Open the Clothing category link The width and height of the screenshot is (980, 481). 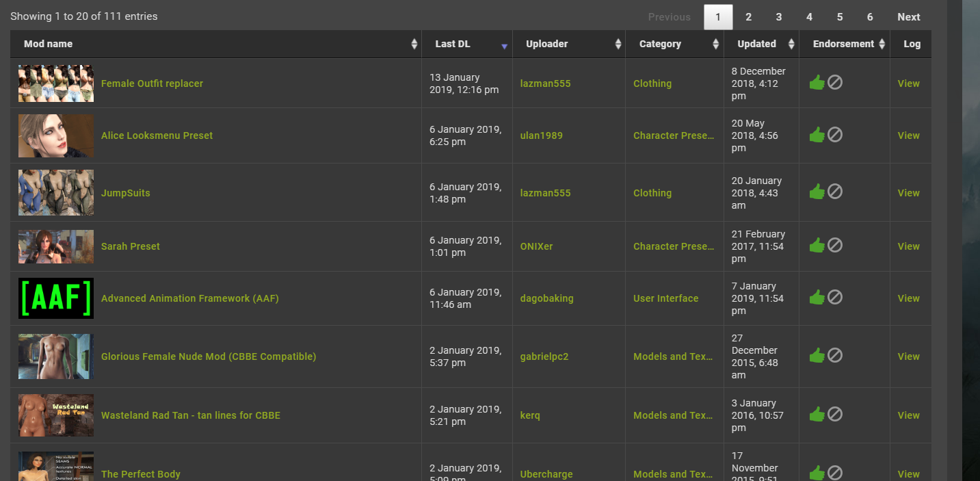(652, 83)
